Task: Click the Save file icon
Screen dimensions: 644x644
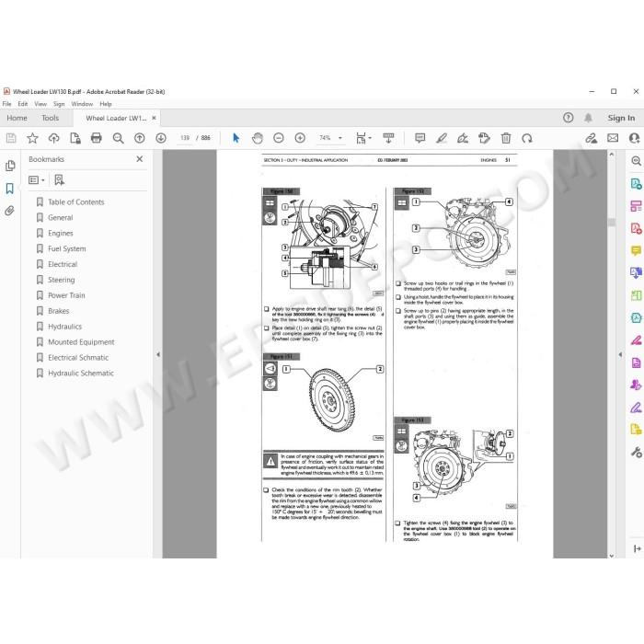Action: coord(11,138)
